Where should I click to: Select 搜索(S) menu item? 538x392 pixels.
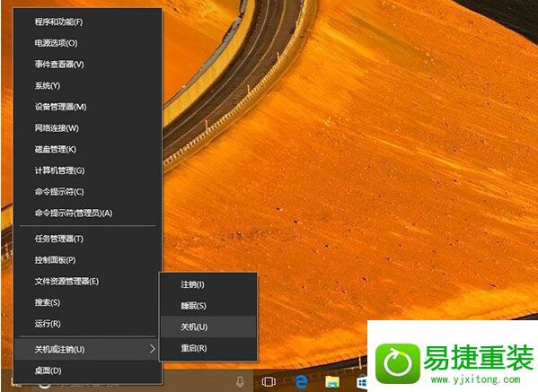[x=87, y=302]
